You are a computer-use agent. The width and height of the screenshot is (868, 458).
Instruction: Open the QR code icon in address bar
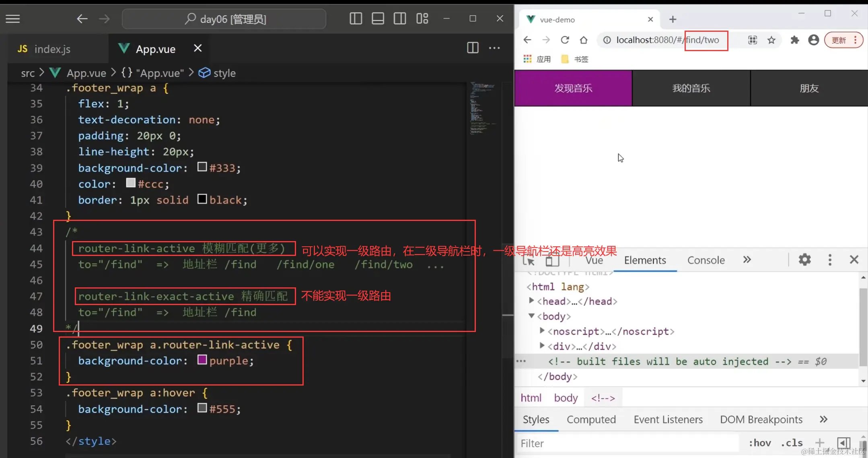[x=752, y=40]
